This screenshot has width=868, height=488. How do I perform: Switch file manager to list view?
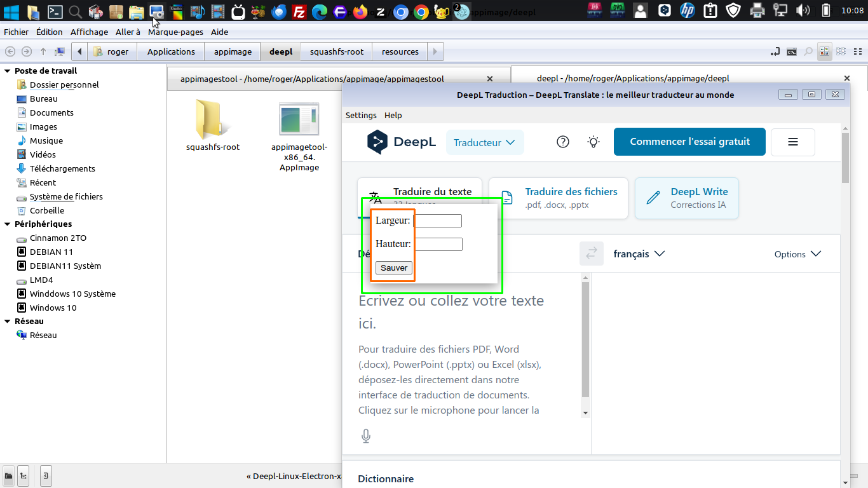[x=841, y=52]
